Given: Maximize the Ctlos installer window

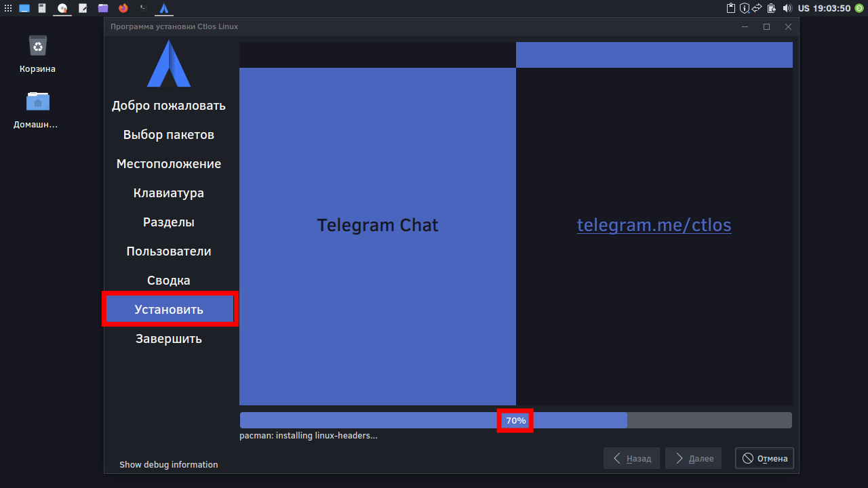Looking at the screenshot, I should coord(766,27).
